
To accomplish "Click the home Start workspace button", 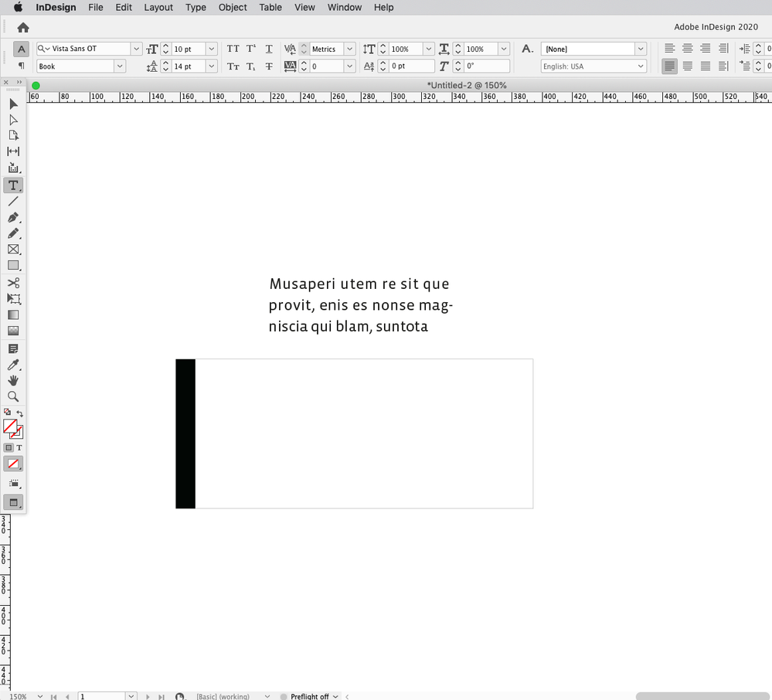I will pyautogui.click(x=22, y=26).
